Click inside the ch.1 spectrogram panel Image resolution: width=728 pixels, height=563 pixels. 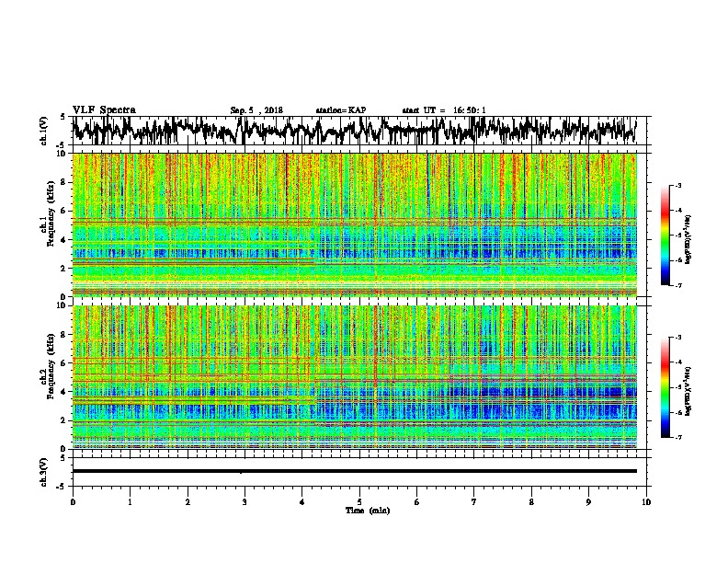(355, 224)
